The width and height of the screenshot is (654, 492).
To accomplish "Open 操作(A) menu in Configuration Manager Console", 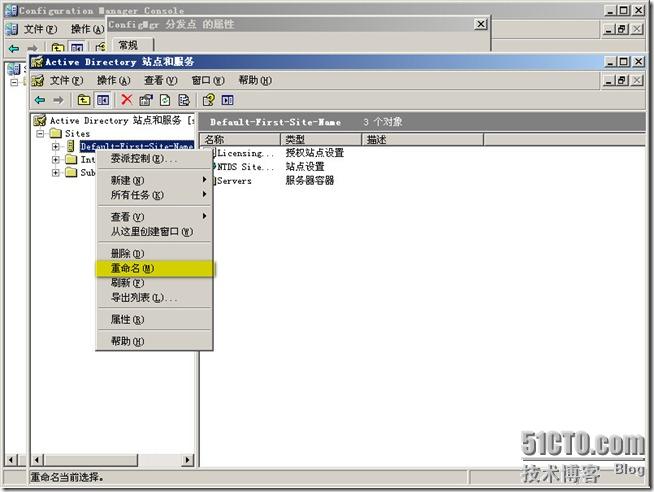I will coord(87,29).
